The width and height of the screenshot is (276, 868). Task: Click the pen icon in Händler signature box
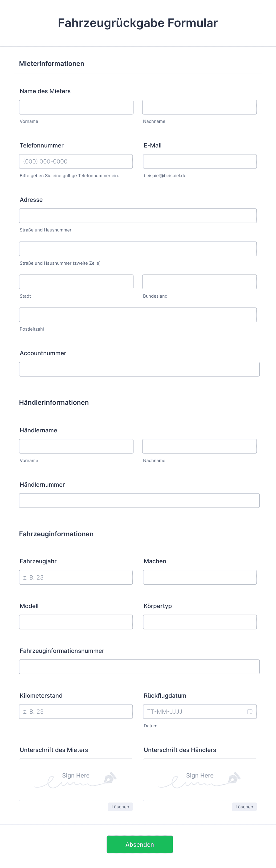pyautogui.click(x=234, y=777)
